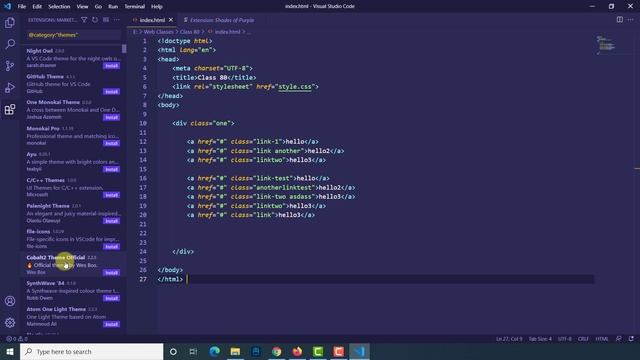Open the Run and Debug view
The height and width of the screenshot is (360, 640).
[x=10, y=87]
